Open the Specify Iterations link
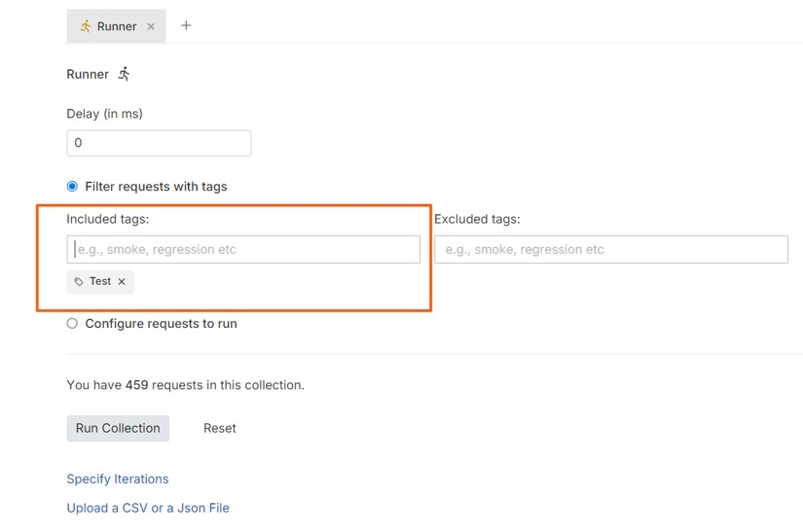The width and height of the screenshot is (803, 532). tap(118, 479)
